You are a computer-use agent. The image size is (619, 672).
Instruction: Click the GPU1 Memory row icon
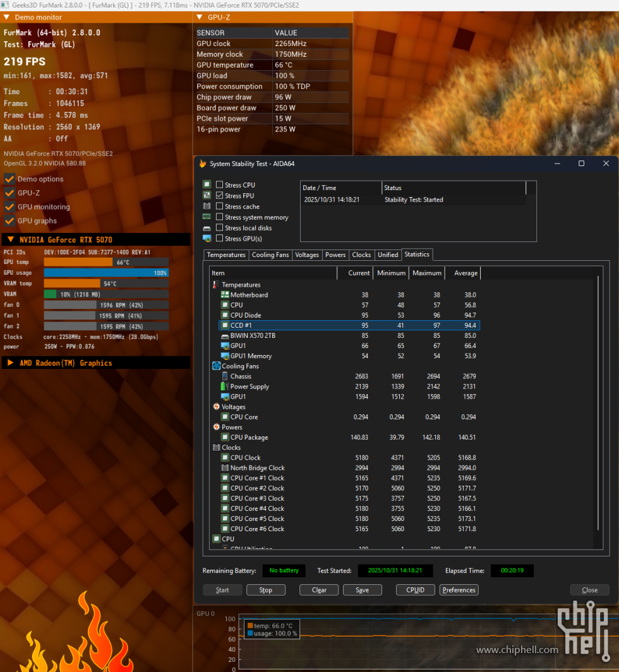(225, 356)
